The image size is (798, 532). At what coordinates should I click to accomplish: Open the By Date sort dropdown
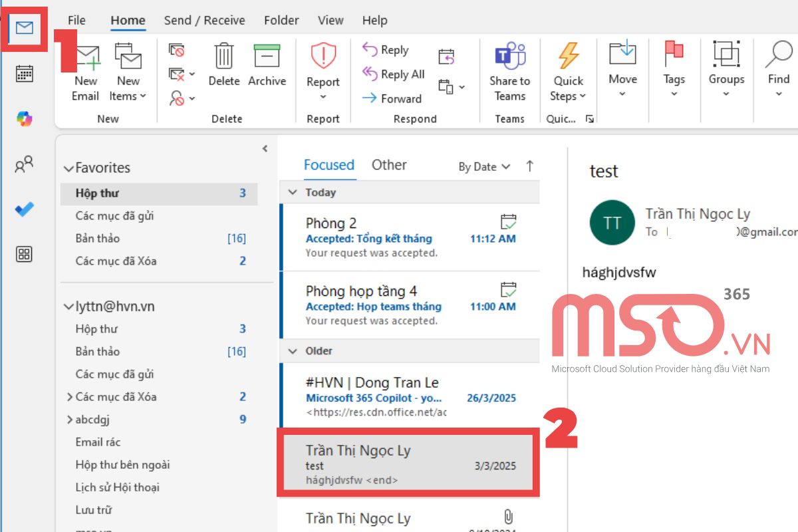pyautogui.click(x=484, y=167)
